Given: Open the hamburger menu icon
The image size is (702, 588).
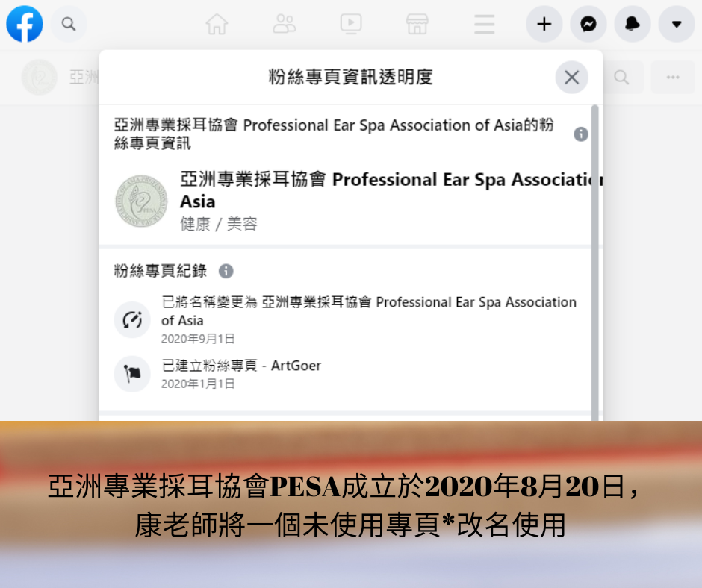Looking at the screenshot, I should [x=485, y=24].
